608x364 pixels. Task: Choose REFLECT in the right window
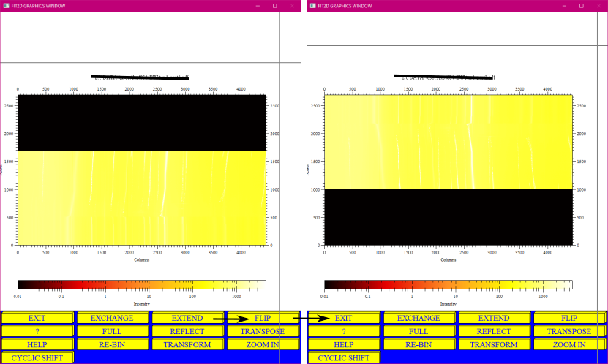(x=494, y=331)
